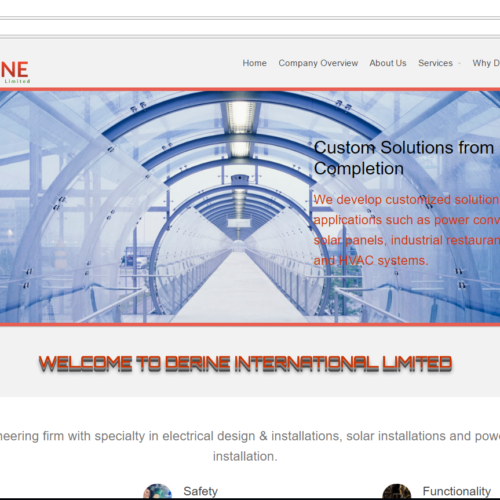
Task: Click the round Safety icon
Action: tap(158, 492)
